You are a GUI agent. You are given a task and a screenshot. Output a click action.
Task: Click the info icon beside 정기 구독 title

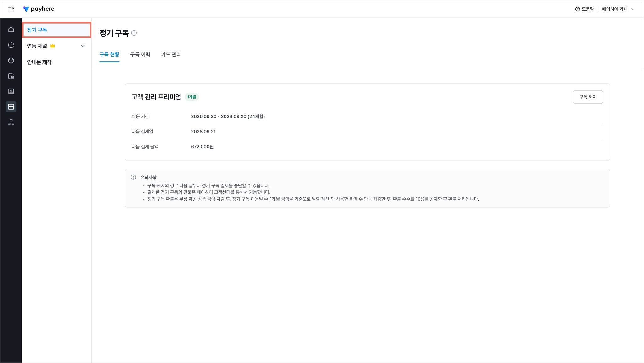coord(134,33)
